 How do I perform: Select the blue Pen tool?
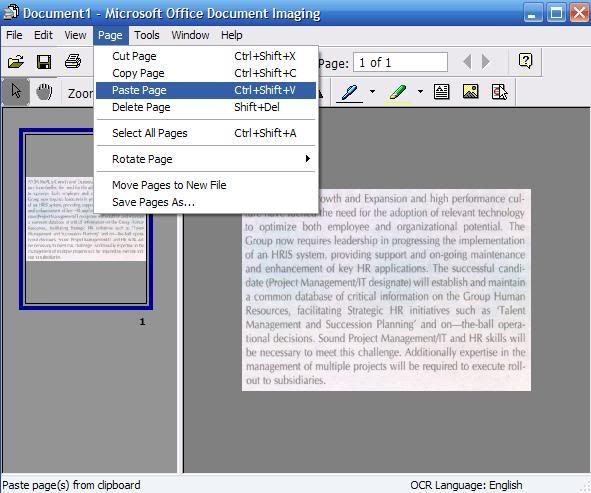click(349, 92)
